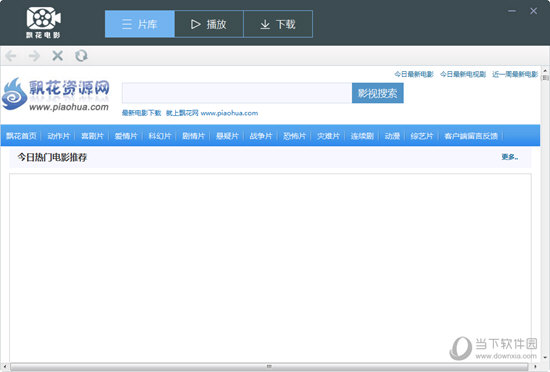The image size is (550, 372).
Task: Select the 悬疑片 category
Action: pyautogui.click(x=227, y=136)
